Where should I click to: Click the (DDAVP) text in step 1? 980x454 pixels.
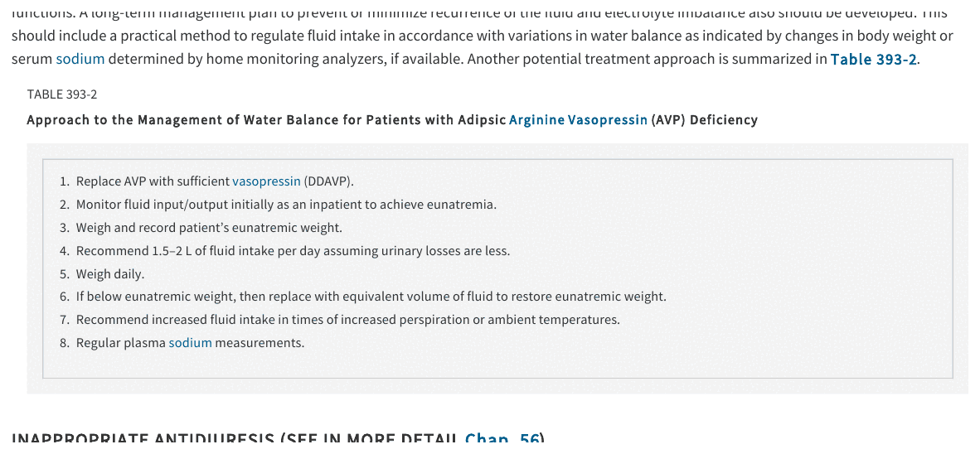click(329, 181)
